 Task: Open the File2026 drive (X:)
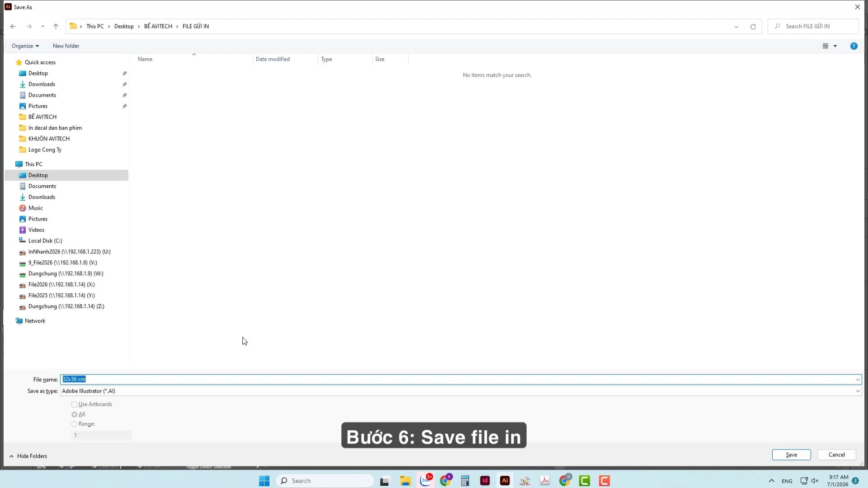pos(61,285)
